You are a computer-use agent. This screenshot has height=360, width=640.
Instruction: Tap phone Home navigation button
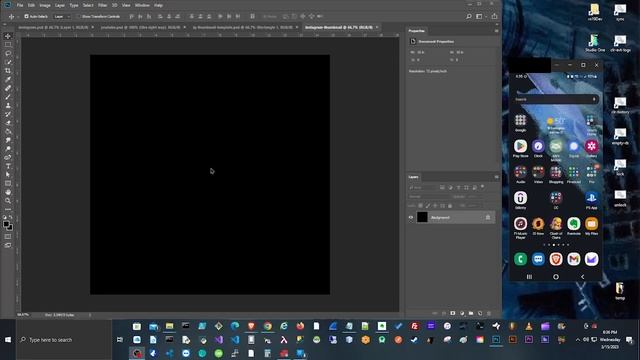tap(556, 277)
